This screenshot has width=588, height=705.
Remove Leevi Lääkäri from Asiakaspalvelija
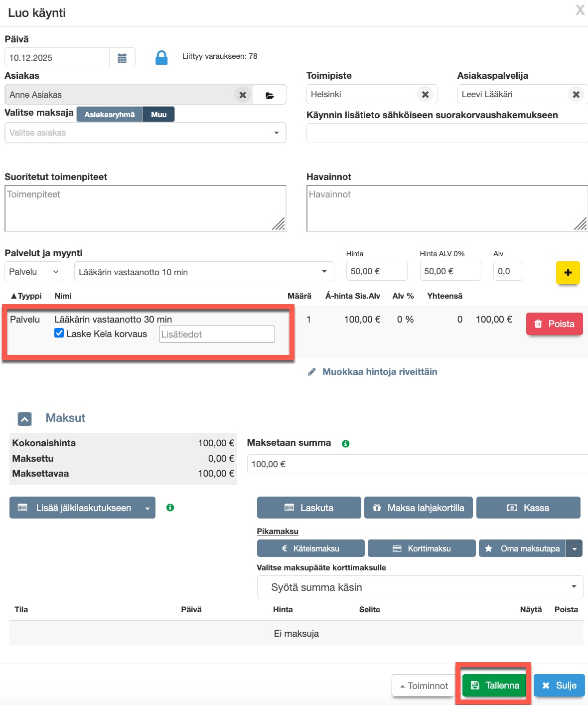click(576, 94)
